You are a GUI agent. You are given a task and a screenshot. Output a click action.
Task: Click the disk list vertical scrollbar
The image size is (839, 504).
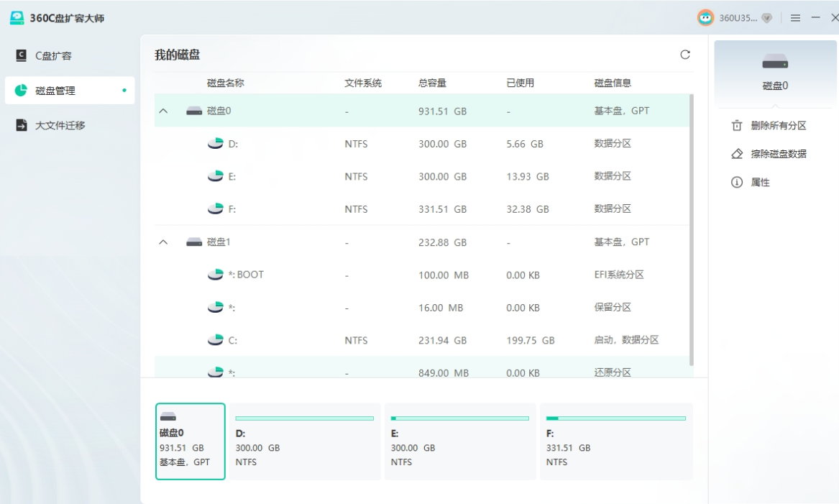pyautogui.click(x=692, y=230)
